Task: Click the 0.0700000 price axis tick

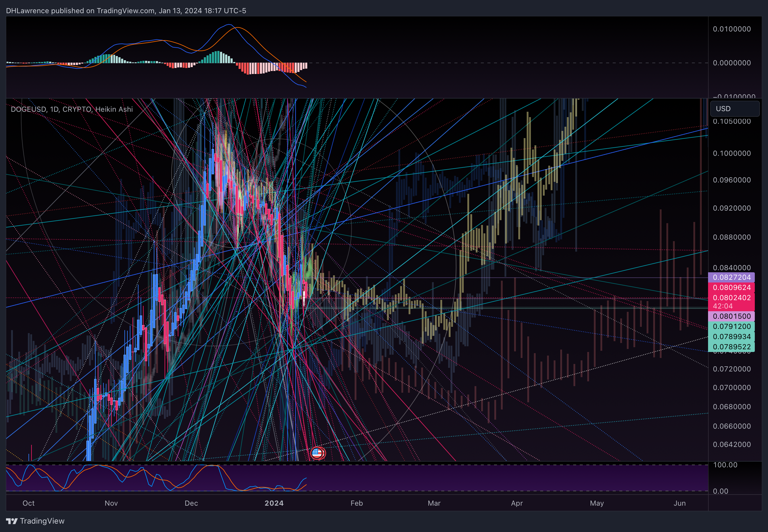Action: 732,388
